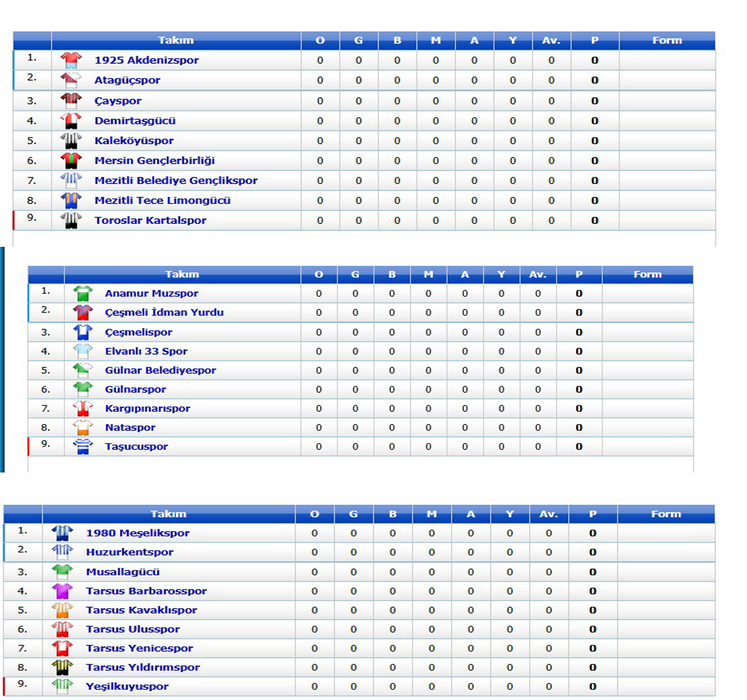This screenshot has height=700, width=747.
Task: Open the Tarsus Kavaklıspor team link
Action: 141,610
